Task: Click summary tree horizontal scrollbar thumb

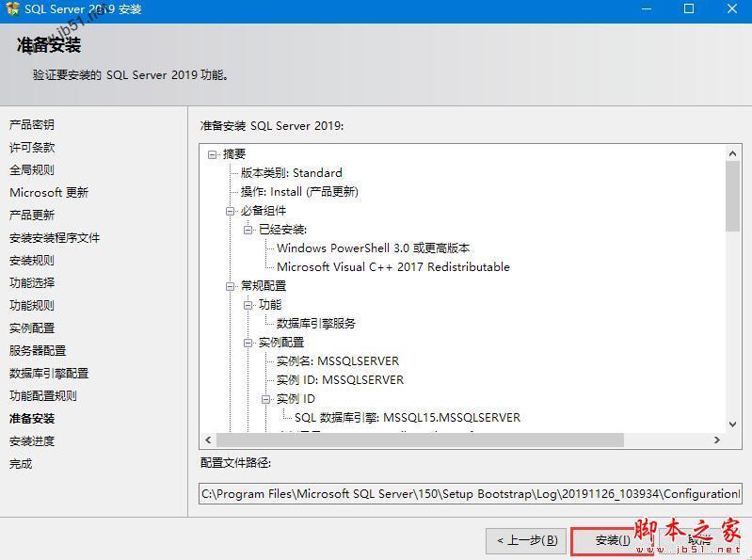Action: point(420,440)
